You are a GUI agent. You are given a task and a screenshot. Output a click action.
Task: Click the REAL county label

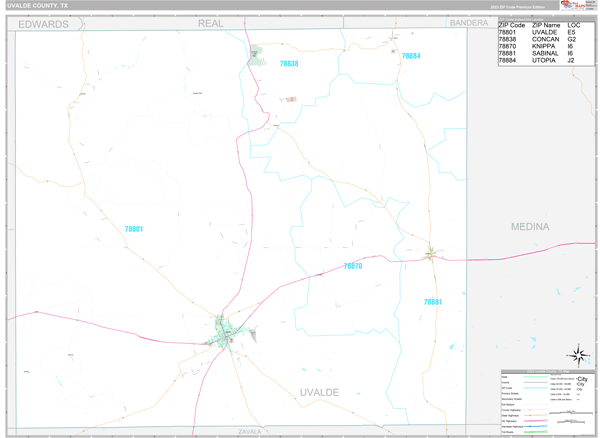[x=211, y=22]
